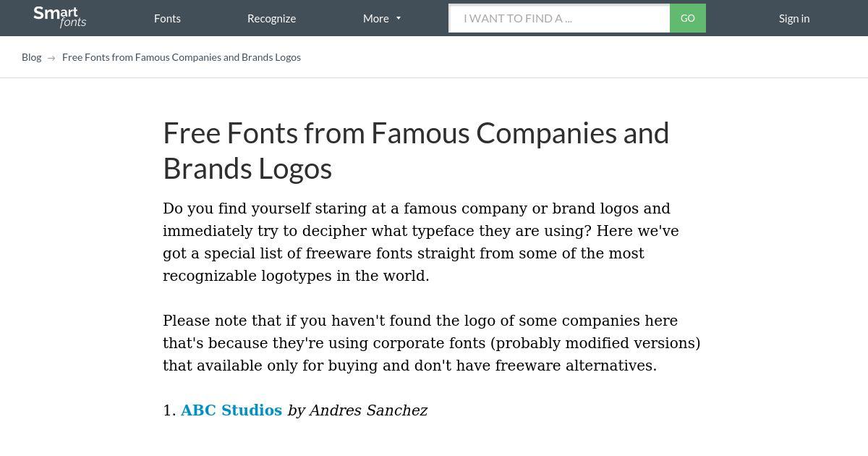Focus the 'I WANT TO FIND A' search box
This screenshot has height=456, width=868.
[559, 19]
